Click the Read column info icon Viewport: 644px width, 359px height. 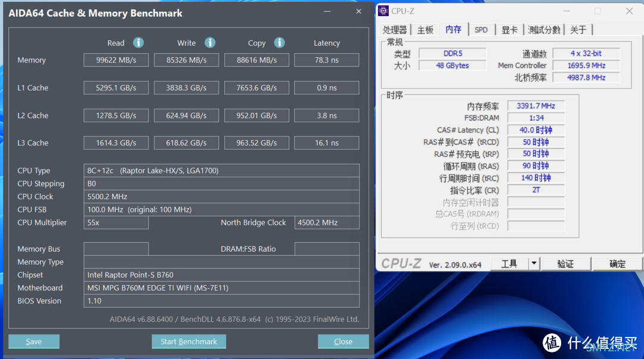pyautogui.click(x=138, y=42)
